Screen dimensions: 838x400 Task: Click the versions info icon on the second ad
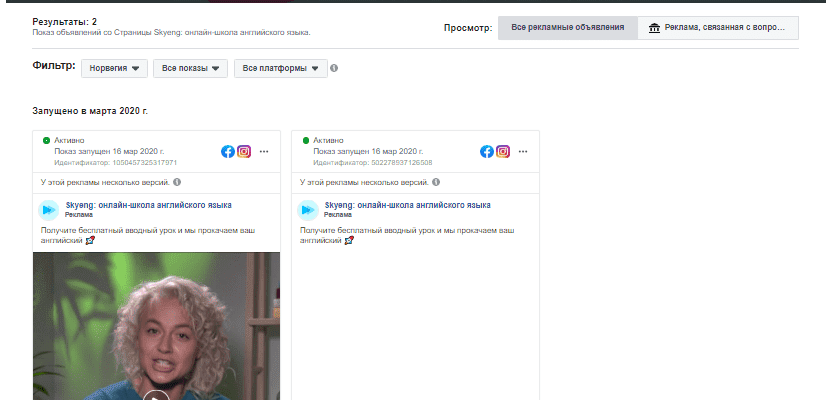pyautogui.click(x=436, y=183)
